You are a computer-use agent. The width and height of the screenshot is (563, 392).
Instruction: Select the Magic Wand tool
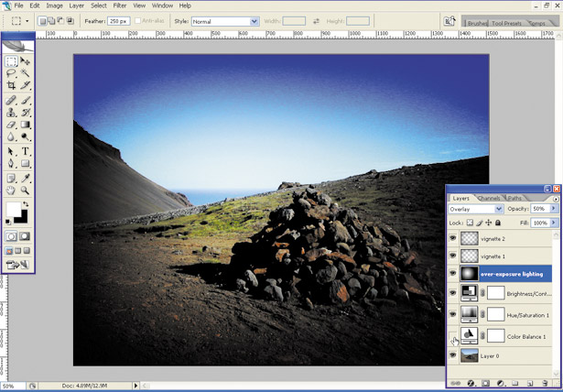point(25,73)
